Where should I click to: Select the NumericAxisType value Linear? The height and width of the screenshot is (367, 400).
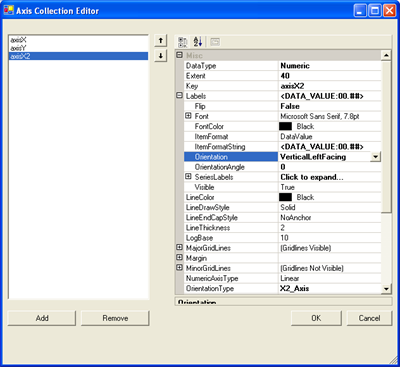(330, 278)
